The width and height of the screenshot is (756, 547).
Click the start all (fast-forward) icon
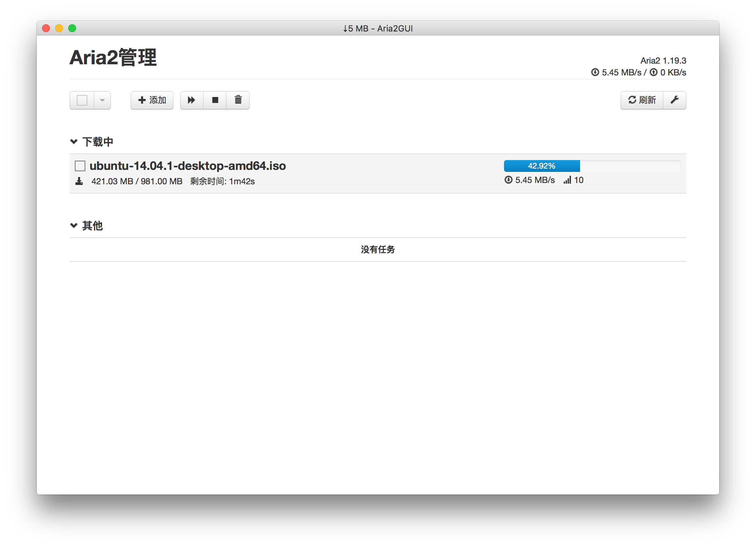click(191, 100)
